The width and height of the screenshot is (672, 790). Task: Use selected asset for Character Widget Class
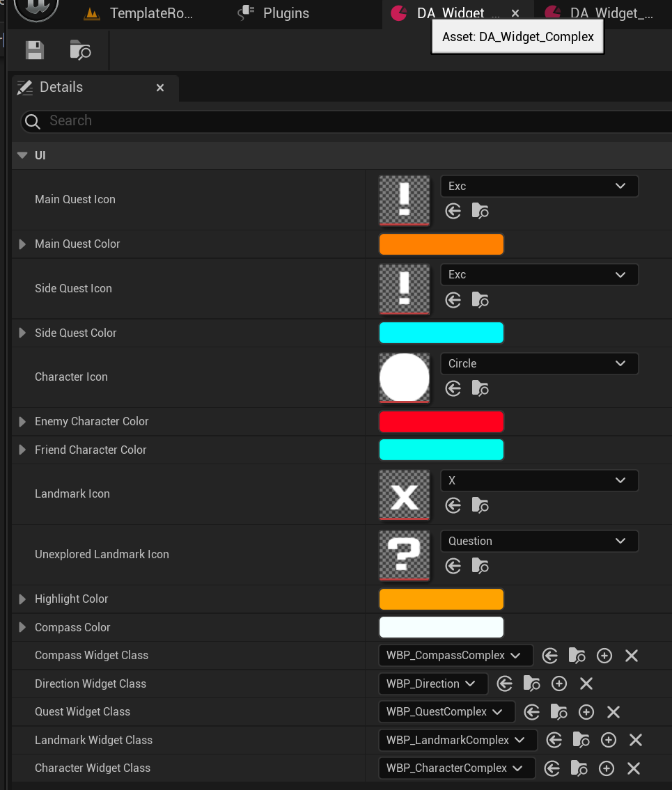552,768
